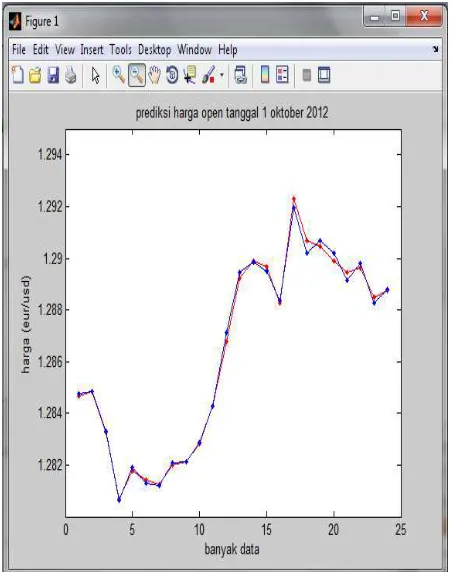Click the New Figure icon

[18, 75]
